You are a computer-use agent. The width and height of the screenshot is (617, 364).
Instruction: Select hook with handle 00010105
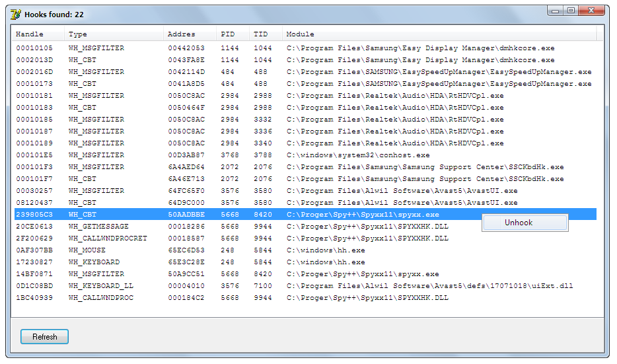(x=34, y=48)
